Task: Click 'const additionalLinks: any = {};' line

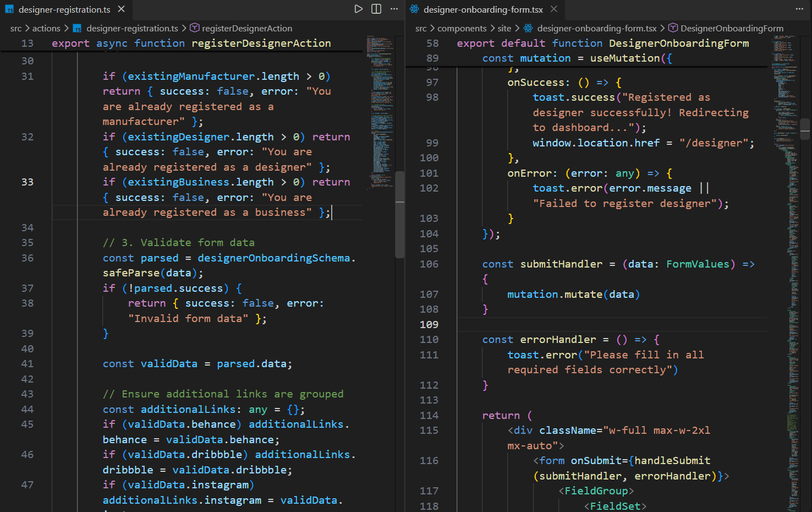Action: tap(204, 410)
